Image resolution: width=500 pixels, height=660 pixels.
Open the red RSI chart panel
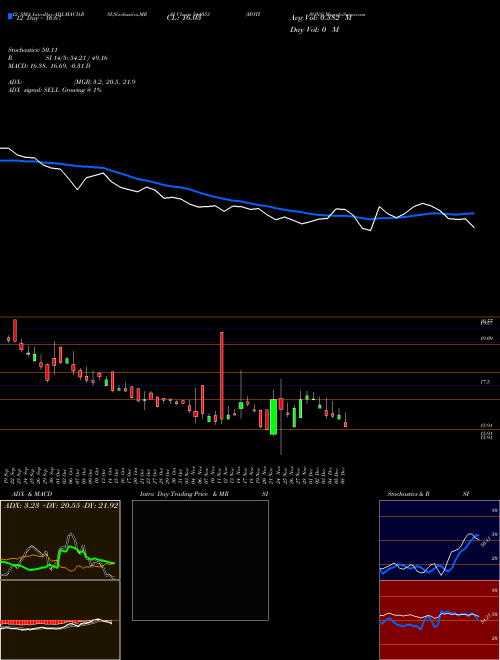click(x=439, y=620)
